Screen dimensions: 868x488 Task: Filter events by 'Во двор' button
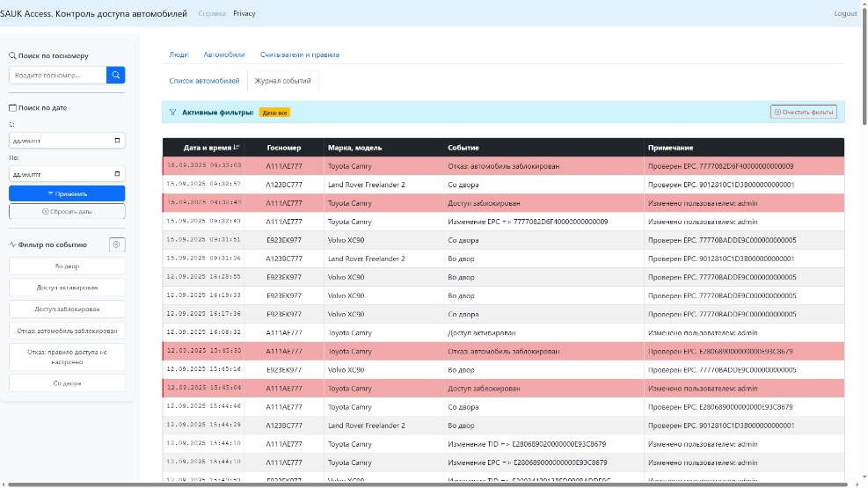(67, 266)
